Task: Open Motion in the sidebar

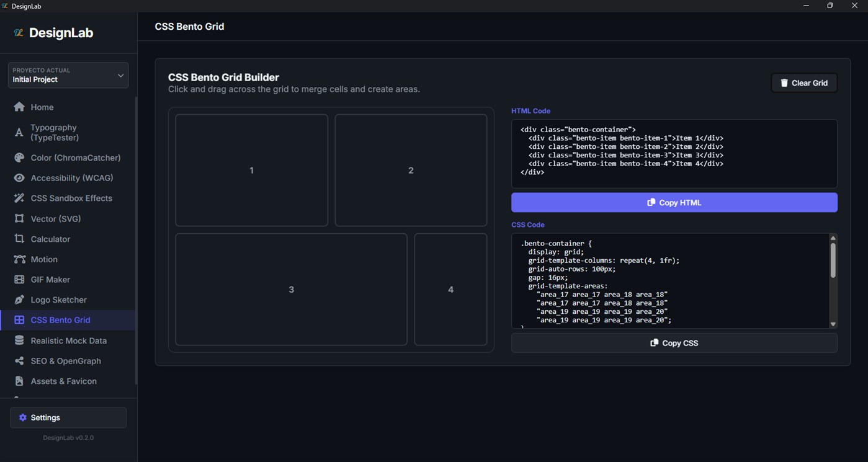Action: click(68, 259)
